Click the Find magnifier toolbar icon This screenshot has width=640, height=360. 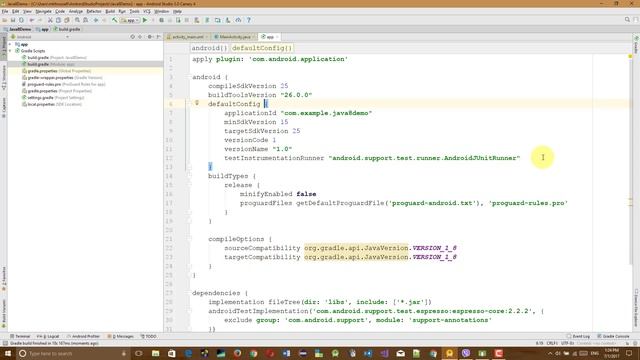[77, 20]
